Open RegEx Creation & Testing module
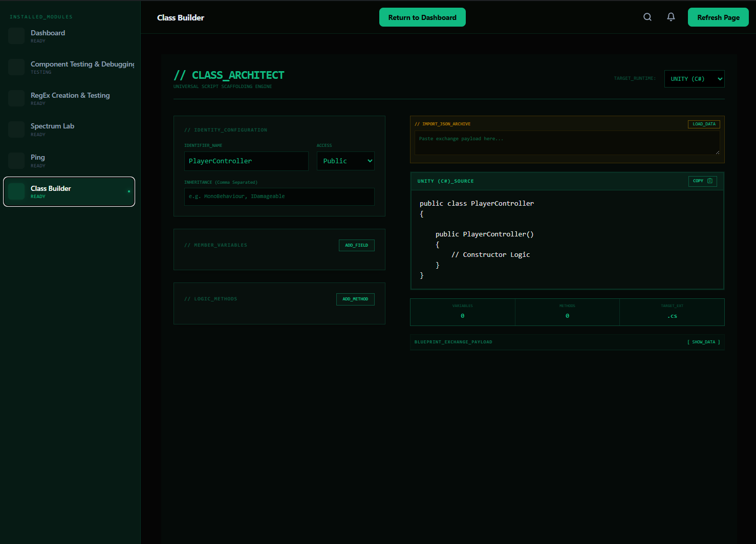756x544 pixels. (x=69, y=98)
